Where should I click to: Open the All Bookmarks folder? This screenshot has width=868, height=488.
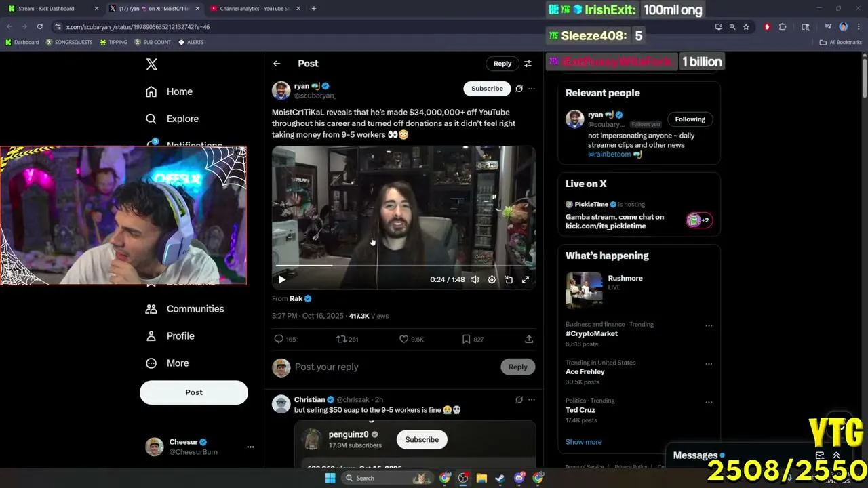[841, 42]
